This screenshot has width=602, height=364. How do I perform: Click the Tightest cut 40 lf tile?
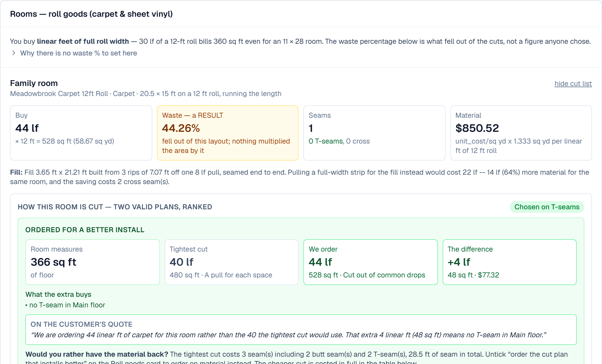point(232,262)
